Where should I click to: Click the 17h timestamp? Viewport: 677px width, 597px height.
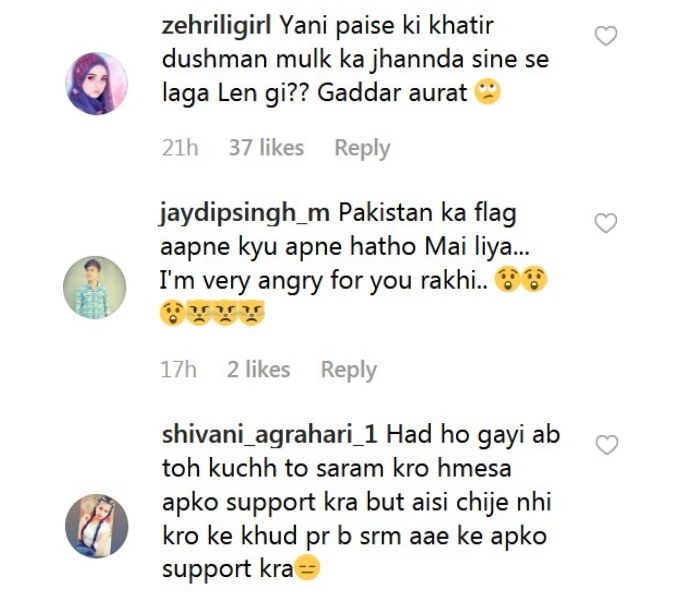point(178,370)
